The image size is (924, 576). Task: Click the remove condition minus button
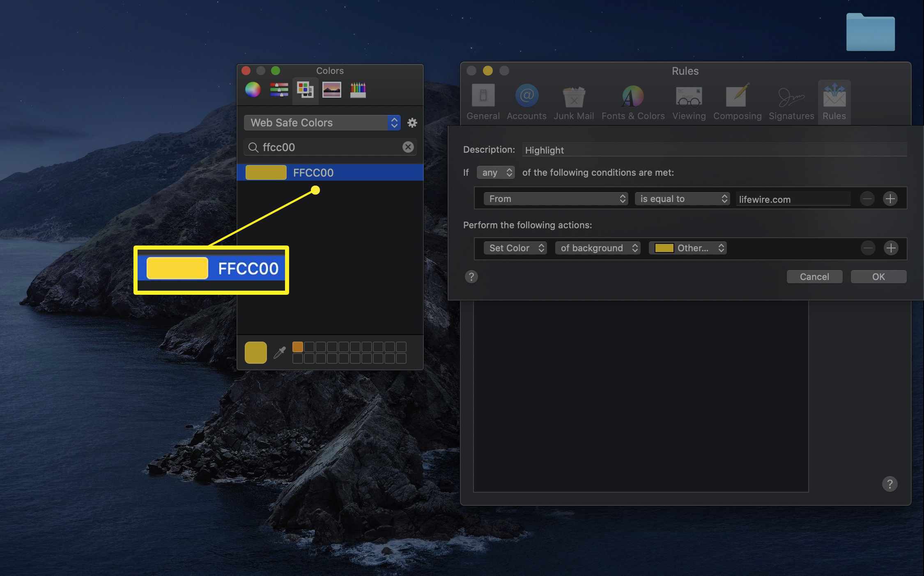[x=867, y=198]
